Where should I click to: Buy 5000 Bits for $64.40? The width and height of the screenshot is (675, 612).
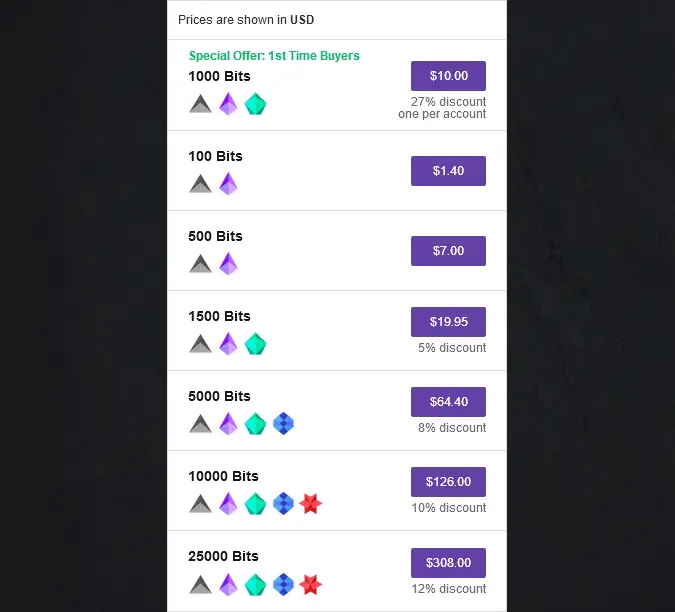click(448, 402)
